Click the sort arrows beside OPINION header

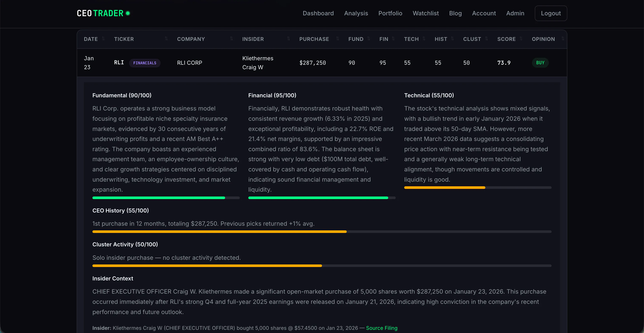[563, 39]
